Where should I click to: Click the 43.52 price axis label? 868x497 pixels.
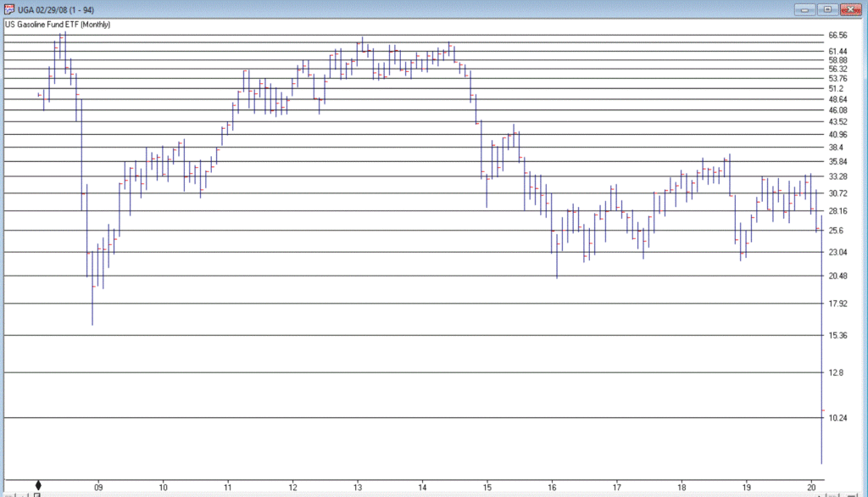coord(837,121)
